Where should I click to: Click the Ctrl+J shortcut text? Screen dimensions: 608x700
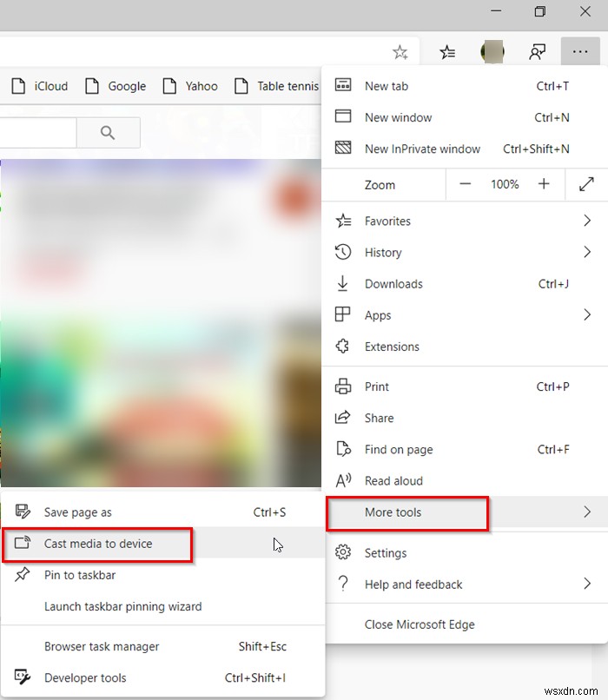(553, 284)
